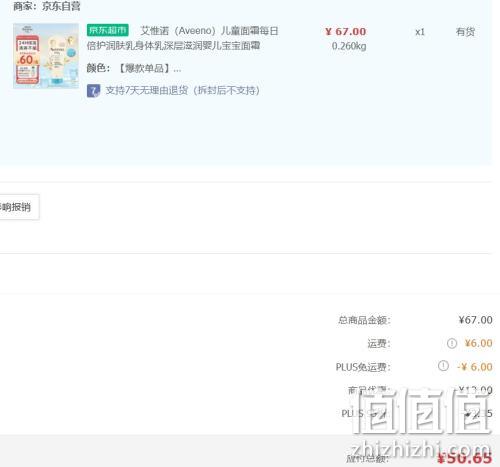
Task: Click the green 京东超市 badge
Action: [x=108, y=30]
